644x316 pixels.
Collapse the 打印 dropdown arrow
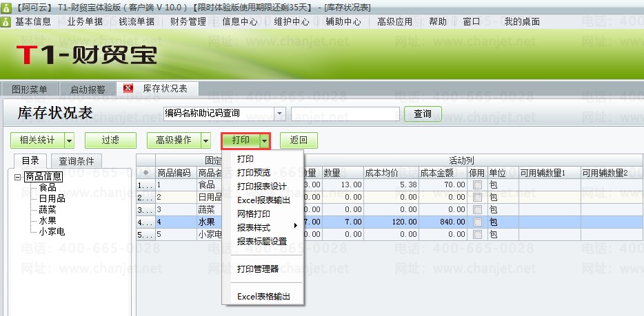pyautogui.click(x=265, y=140)
